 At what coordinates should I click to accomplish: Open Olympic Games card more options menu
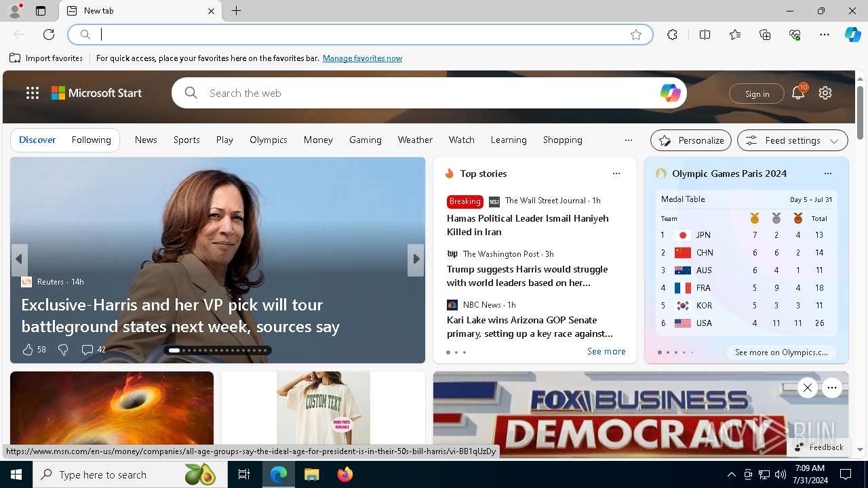coord(828,174)
